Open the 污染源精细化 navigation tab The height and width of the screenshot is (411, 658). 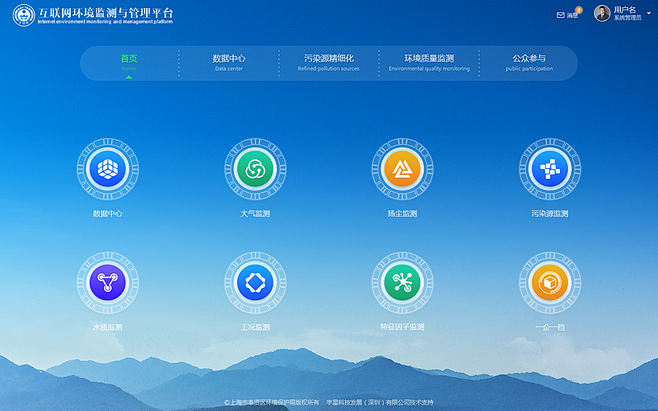[x=328, y=62]
